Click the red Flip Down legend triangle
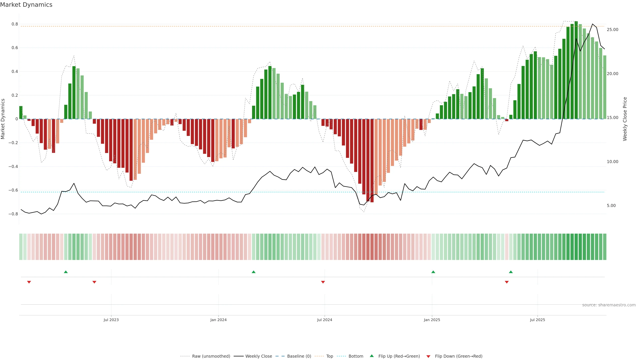Viewport: 644px width, 362px height. [428, 356]
